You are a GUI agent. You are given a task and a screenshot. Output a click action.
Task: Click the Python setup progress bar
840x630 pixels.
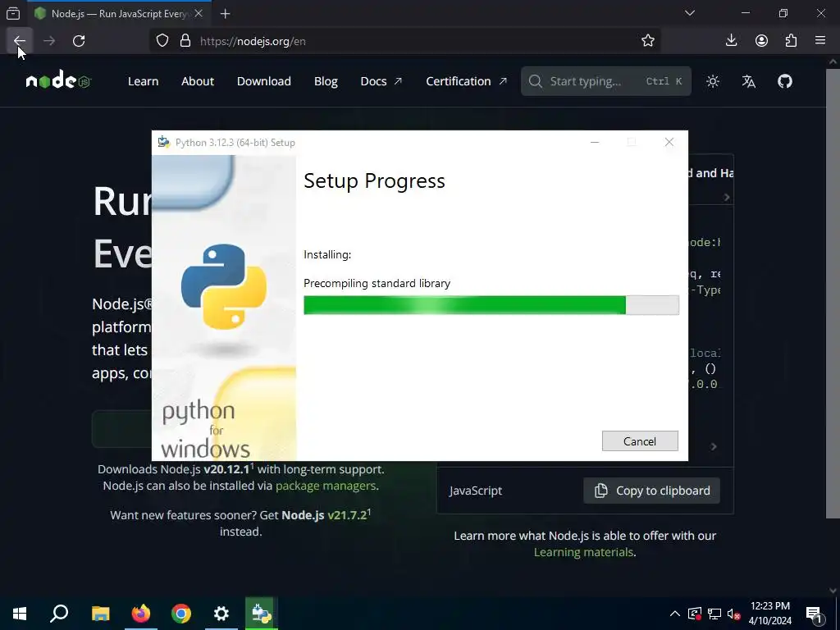pyautogui.click(x=491, y=305)
